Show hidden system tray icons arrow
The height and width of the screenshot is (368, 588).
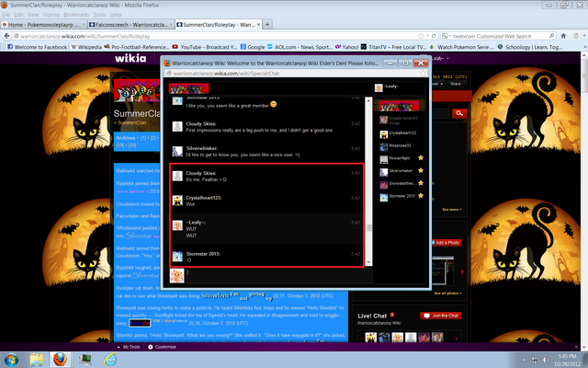[524, 360]
